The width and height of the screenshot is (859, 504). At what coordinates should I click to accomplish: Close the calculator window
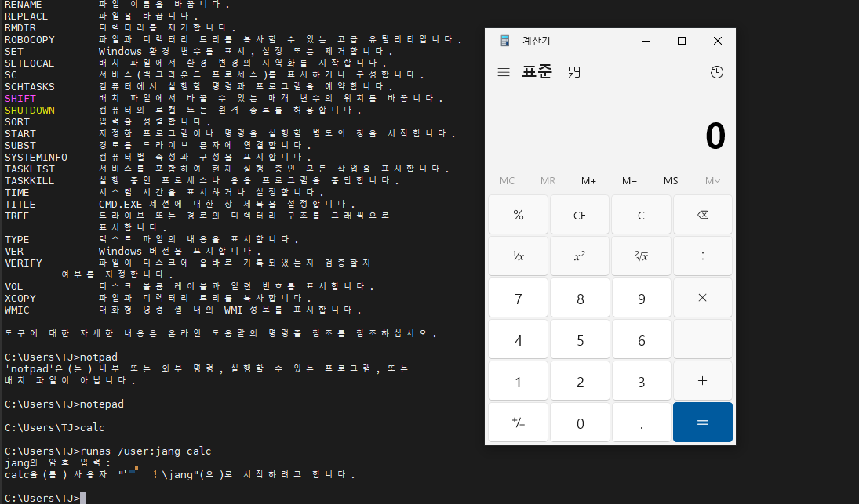pyautogui.click(x=718, y=41)
